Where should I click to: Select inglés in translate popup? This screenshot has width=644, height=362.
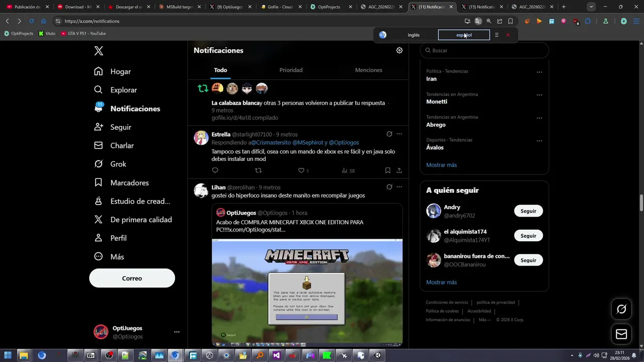pos(414,35)
